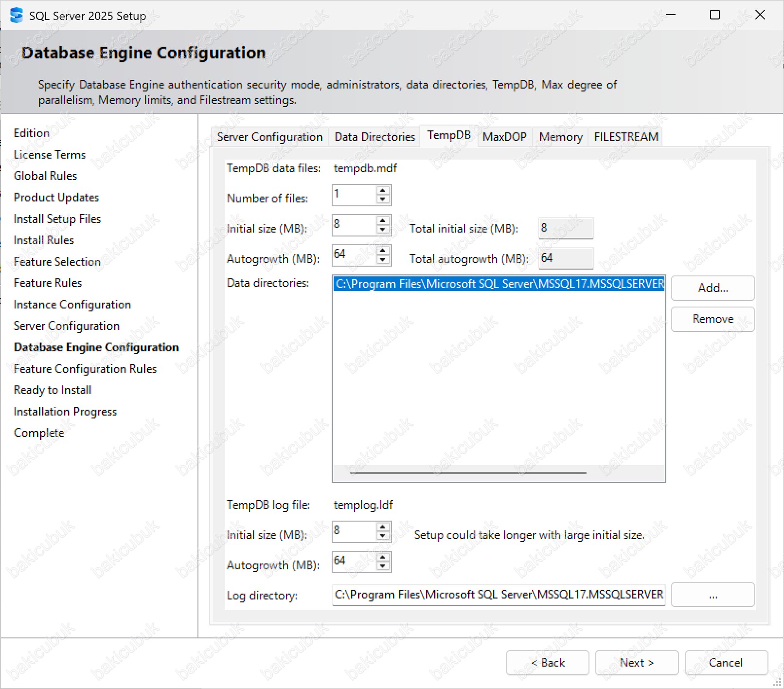Remove the selected data directory
The image size is (784, 689).
click(x=713, y=319)
